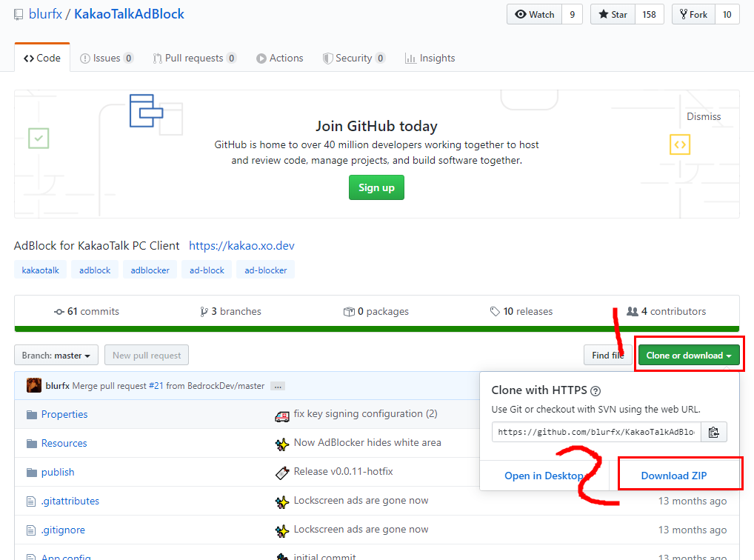Click the Clone with HTTPS help icon
754x560 pixels.
click(595, 391)
